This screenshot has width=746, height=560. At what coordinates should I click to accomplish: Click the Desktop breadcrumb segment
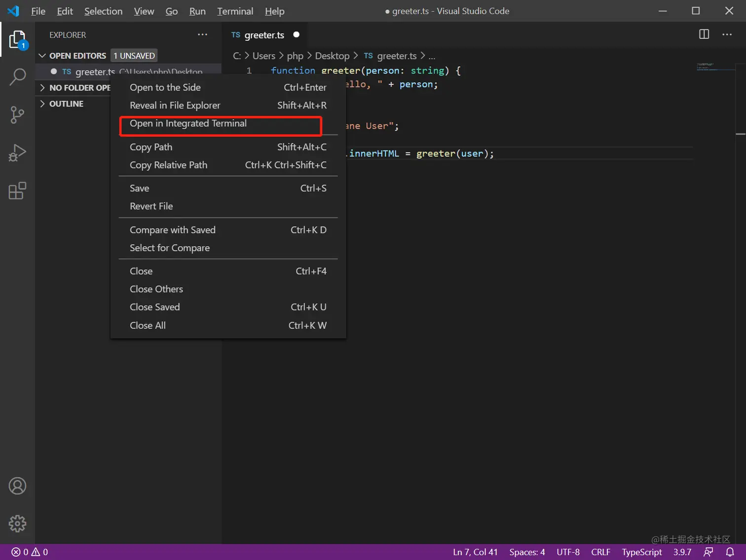tap(332, 56)
